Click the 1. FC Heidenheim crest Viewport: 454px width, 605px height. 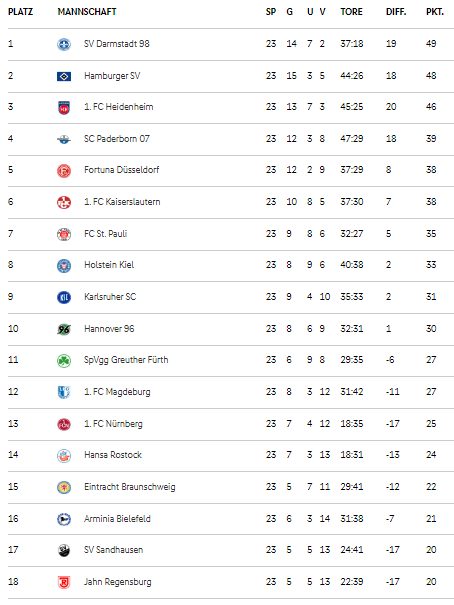[x=64, y=108]
